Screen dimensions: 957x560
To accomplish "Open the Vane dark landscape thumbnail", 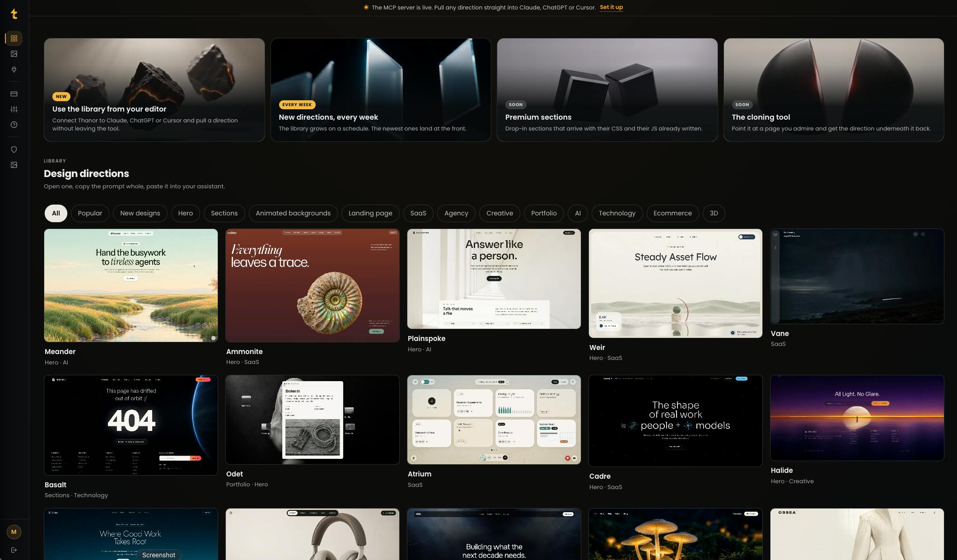I will [857, 276].
